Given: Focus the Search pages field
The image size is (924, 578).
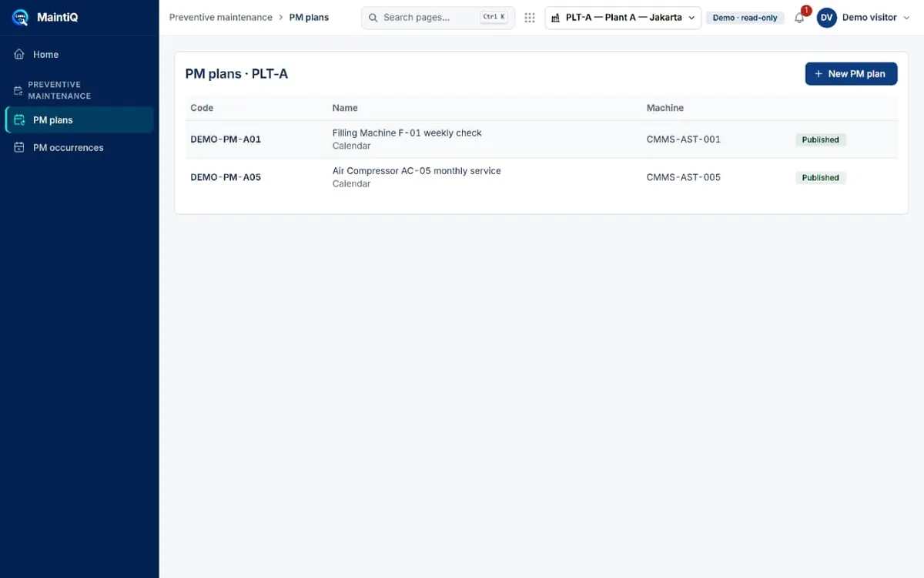Looking at the screenshot, I should tap(438, 18).
